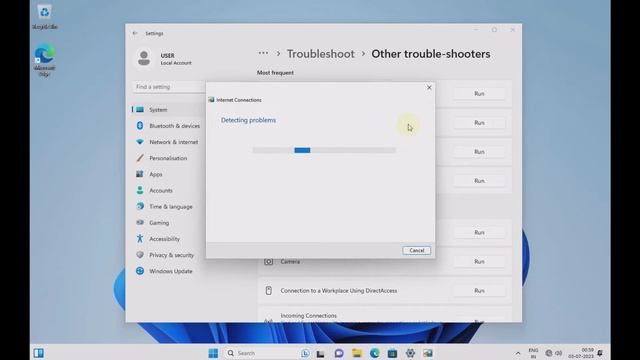The height and width of the screenshot is (360, 640).
Task: Click the Windows Update sidebar icon
Action: tap(140, 271)
